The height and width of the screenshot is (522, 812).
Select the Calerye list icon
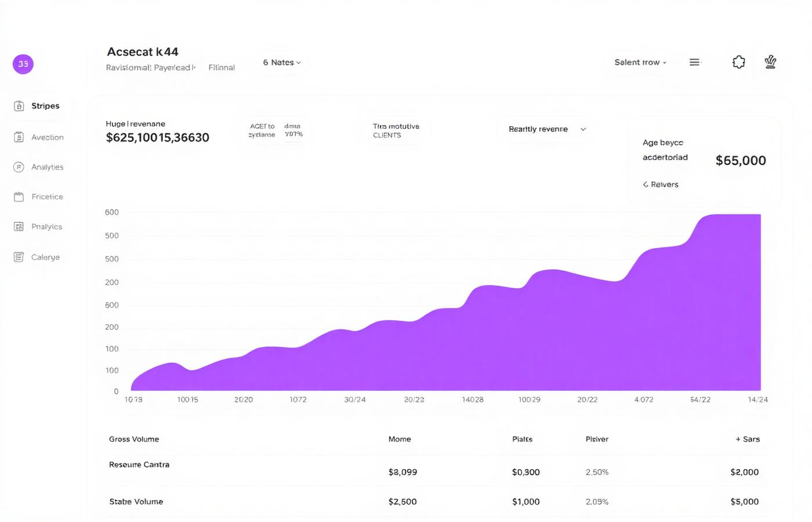tap(19, 257)
